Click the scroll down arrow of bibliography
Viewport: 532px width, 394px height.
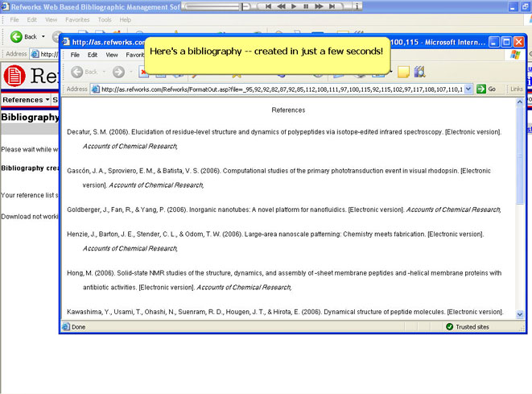pyautogui.click(x=520, y=314)
